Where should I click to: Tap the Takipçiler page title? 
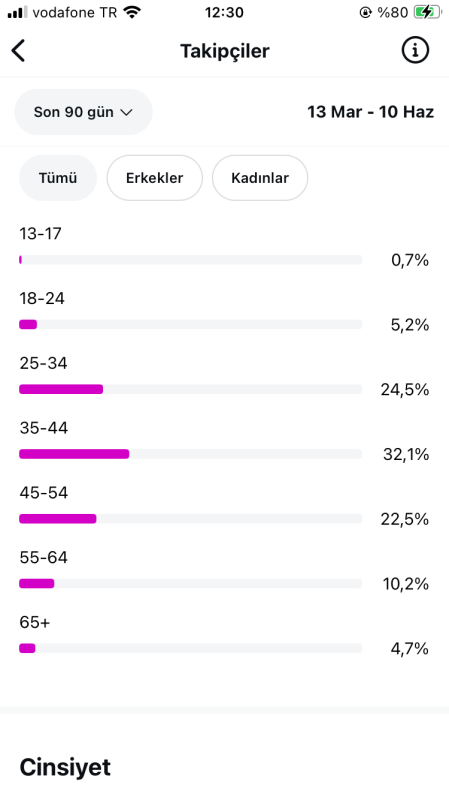[x=224, y=51]
